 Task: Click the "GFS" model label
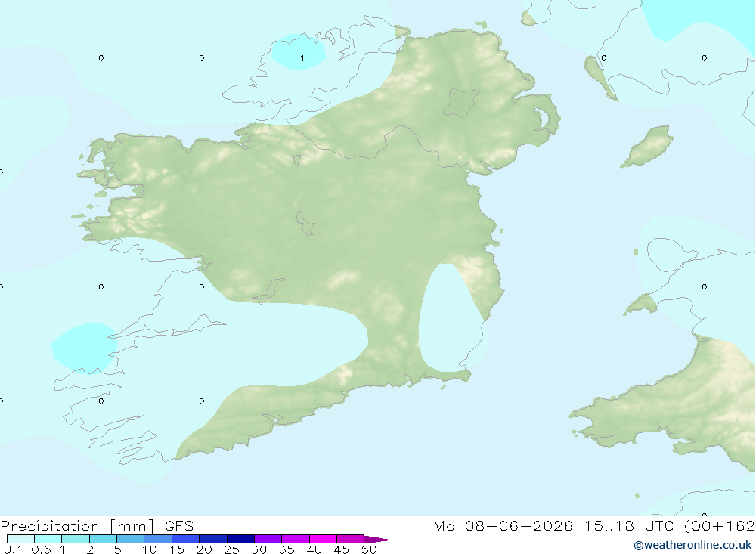tap(179, 526)
